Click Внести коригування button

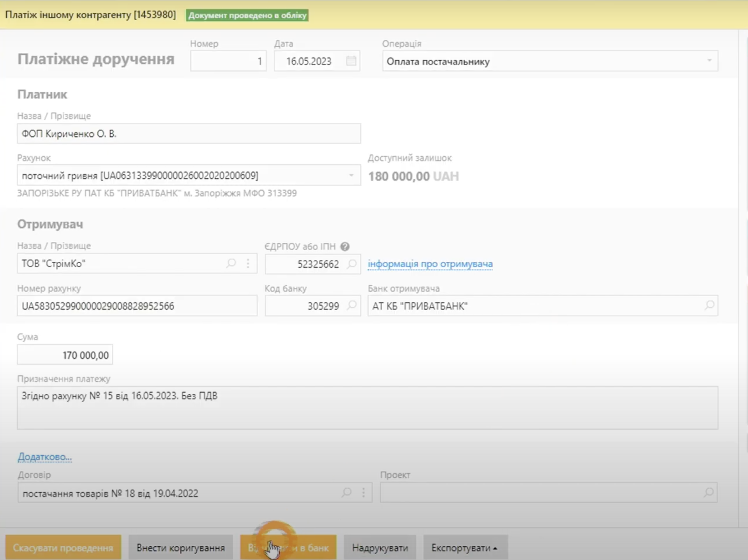pos(181,548)
